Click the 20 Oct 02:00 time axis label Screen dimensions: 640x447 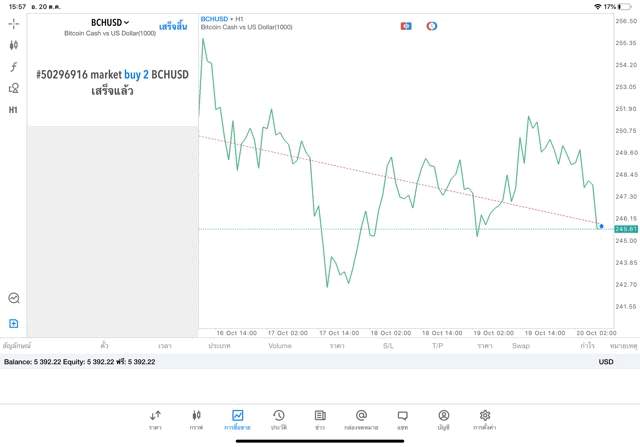[596, 333]
